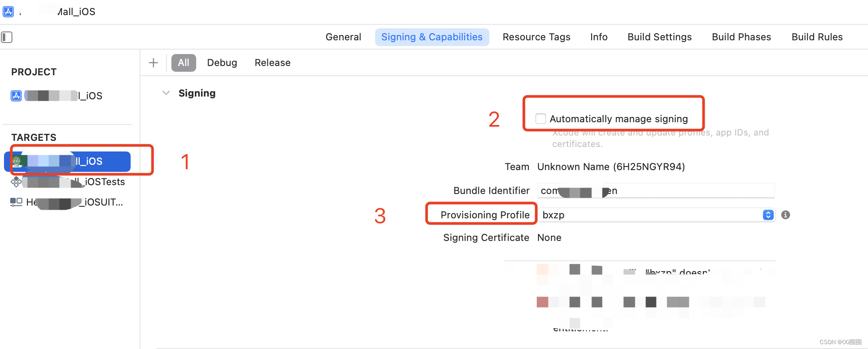Show only Release configuration

click(x=272, y=63)
